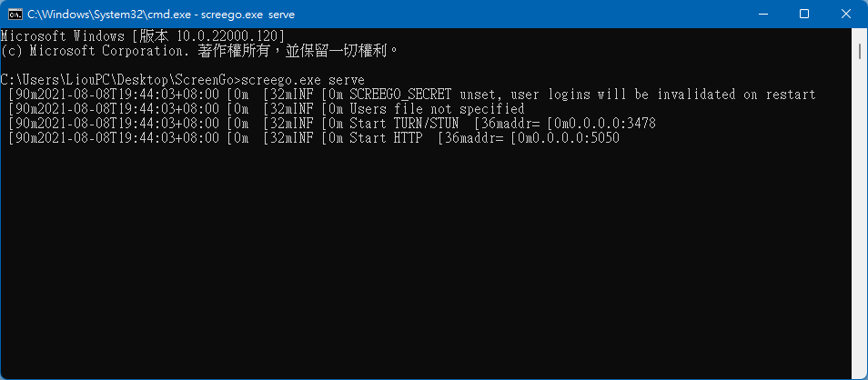The width and height of the screenshot is (868, 380).
Task: Click the typed command 'screego.exe serve'
Action: tap(304, 80)
